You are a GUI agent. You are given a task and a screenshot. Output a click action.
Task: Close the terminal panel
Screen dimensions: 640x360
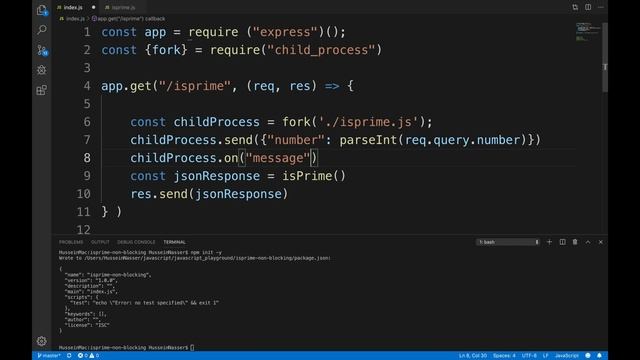click(600, 242)
